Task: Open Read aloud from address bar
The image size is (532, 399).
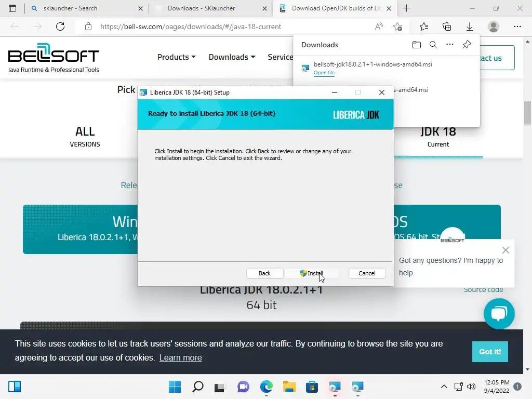Action: pyautogui.click(x=379, y=26)
